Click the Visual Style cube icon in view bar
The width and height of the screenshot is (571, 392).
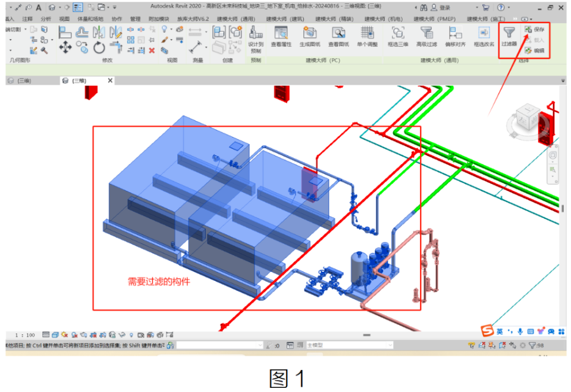[55, 334]
